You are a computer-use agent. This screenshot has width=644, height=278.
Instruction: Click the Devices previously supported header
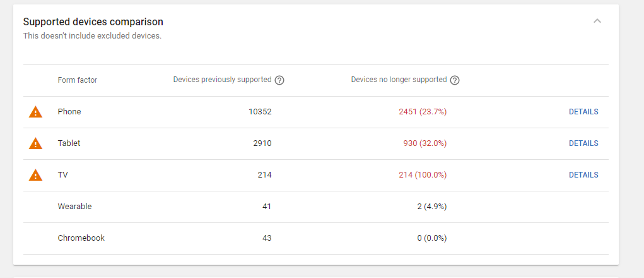[x=222, y=80]
